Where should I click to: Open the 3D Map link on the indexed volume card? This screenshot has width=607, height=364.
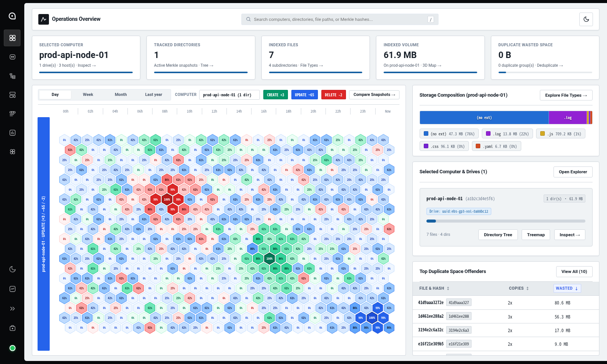coord(432,65)
